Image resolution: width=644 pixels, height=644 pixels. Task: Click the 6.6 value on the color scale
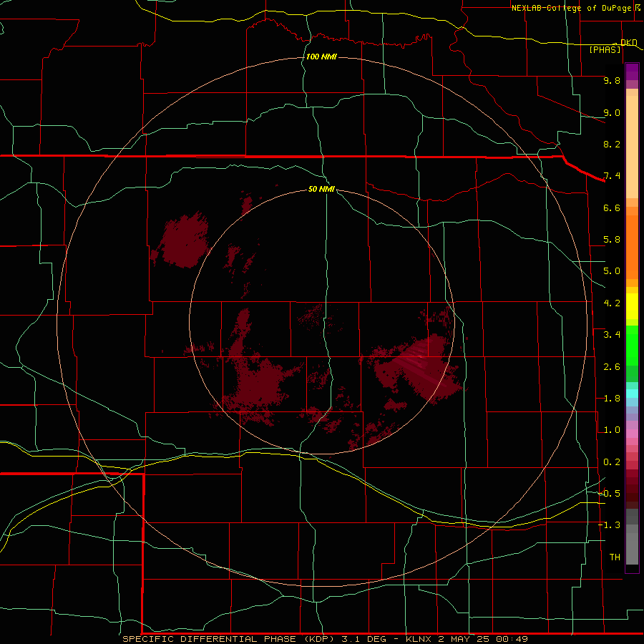click(612, 208)
